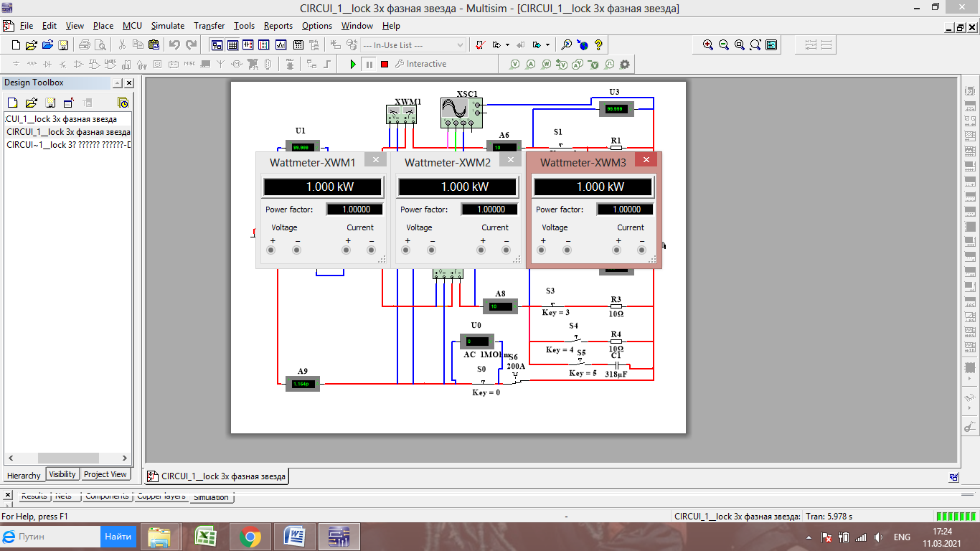The width and height of the screenshot is (980, 551).
Task: Toggle the Design Toolbox panel icon
Action: tap(217, 44)
